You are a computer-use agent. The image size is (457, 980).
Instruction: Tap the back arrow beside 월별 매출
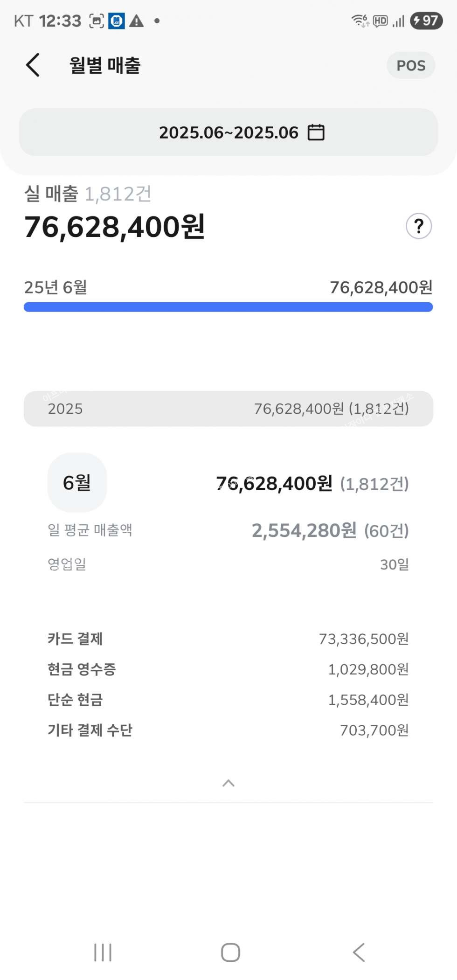(x=33, y=65)
